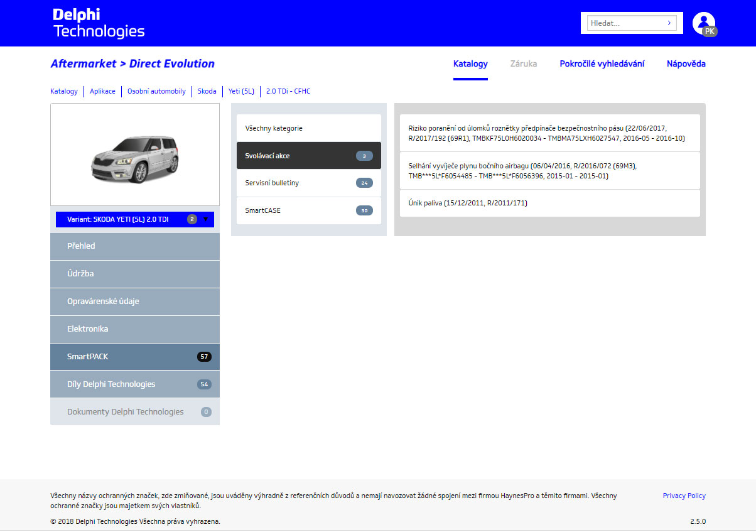This screenshot has width=756, height=532.
Task: Click the Yeti (5L) breadcrumb link
Action: (x=241, y=91)
